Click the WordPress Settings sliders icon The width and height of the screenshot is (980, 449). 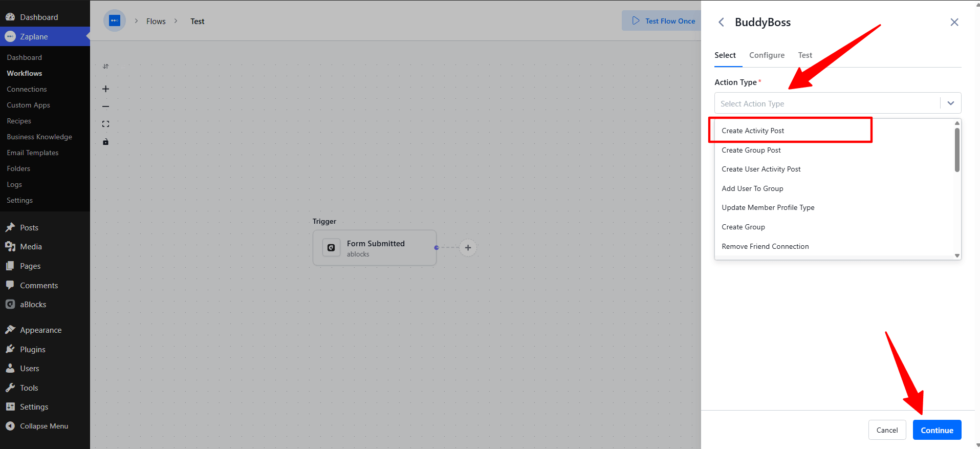click(10, 407)
